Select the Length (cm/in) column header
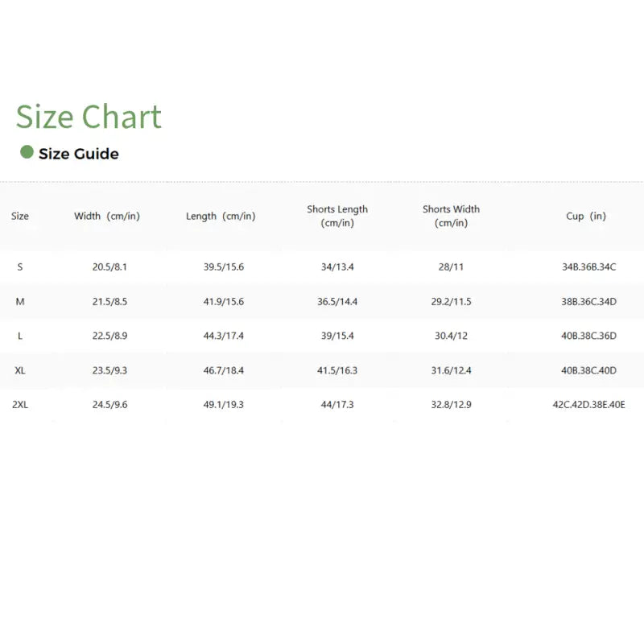The width and height of the screenshot is (644, 644). click(x=221, y=216)
